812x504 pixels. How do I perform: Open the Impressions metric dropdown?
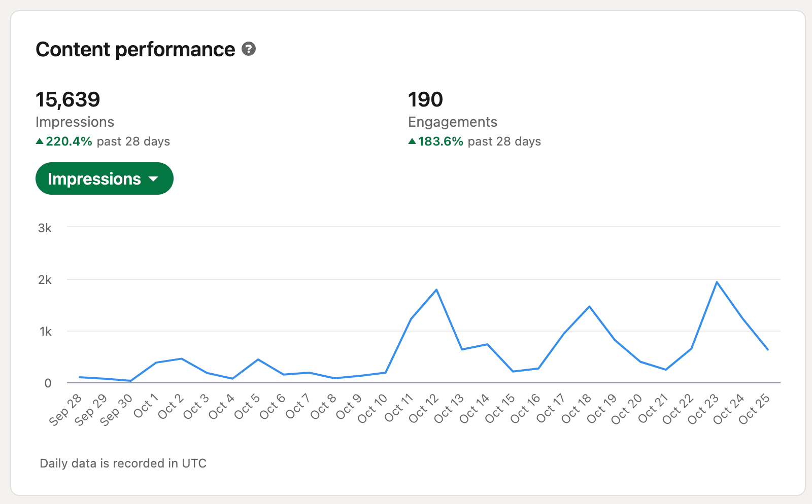104,178
